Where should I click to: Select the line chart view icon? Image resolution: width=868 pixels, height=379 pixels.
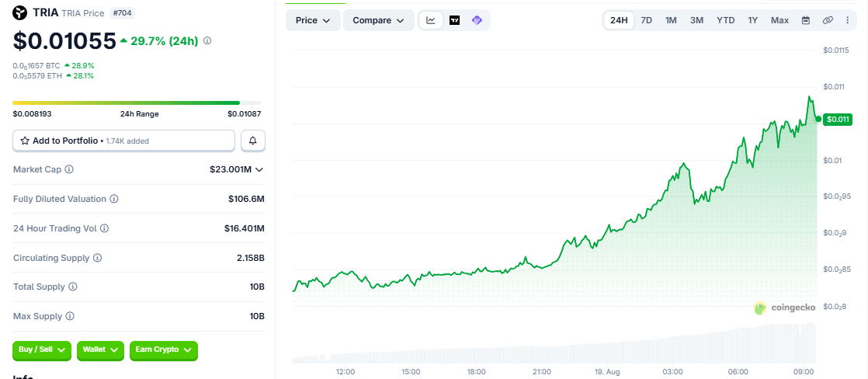pyautogui.click(x=431, y=20)
